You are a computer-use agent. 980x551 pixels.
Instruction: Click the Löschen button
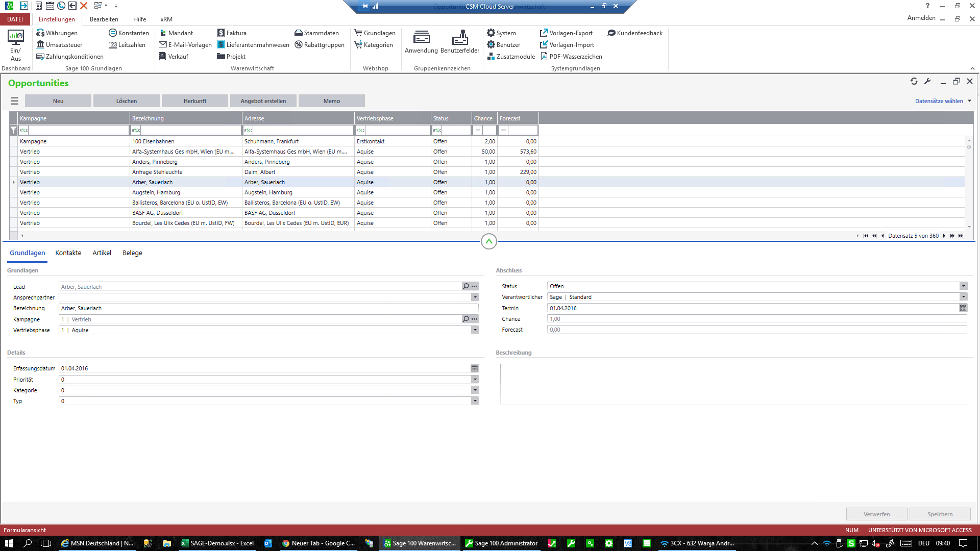[127, 101]
